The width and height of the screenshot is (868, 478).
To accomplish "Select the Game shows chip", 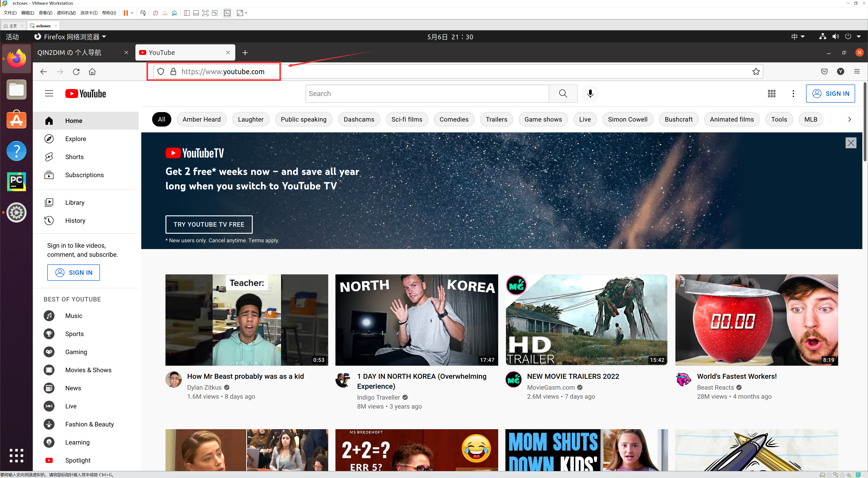I will pyautogui.click(x=543, y=119).
